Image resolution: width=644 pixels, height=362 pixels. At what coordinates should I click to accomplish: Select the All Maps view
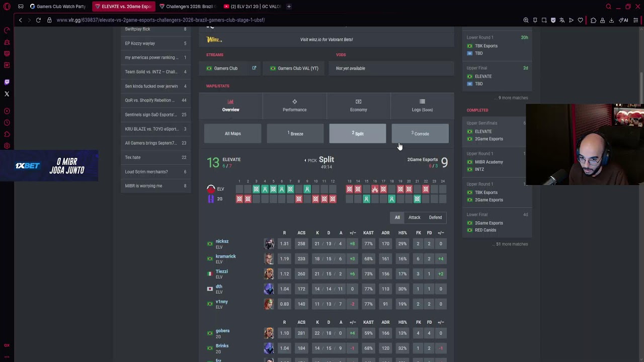click(x=233, y=134)
